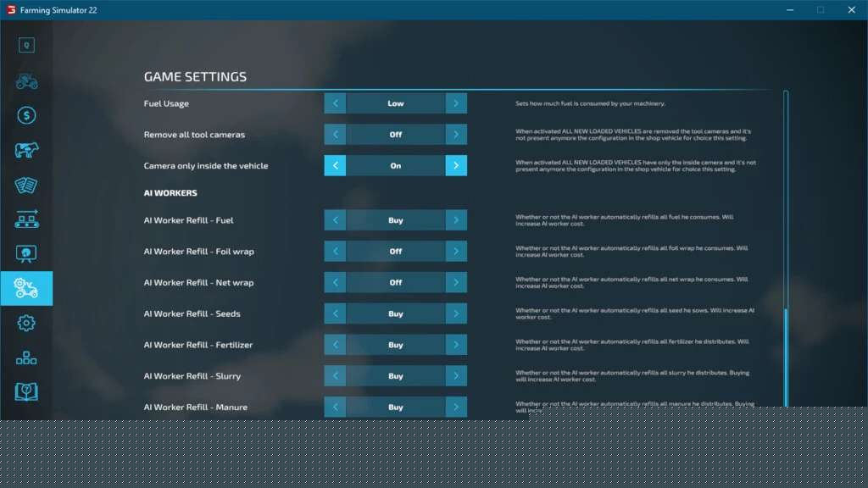Click right arrow for AI Worker Refill Fertilizer
The width and height of the screenshot is (868, 488).
click(x=456, y=345)
